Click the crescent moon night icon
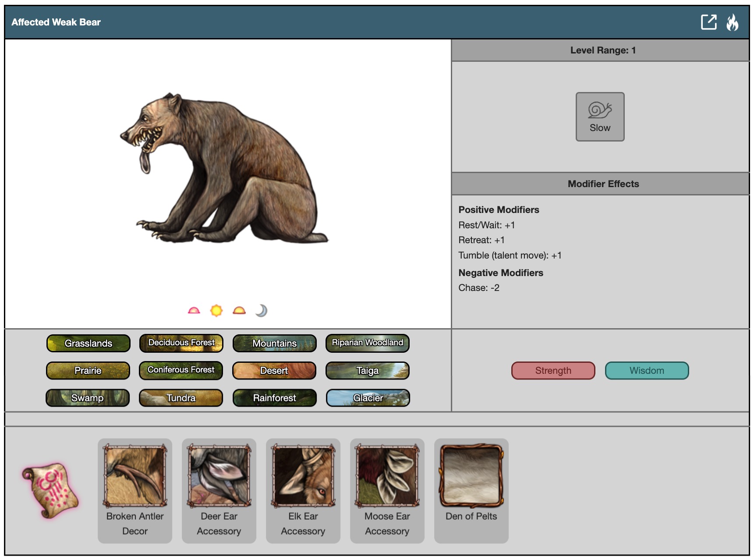754x560 pixels. point(262,311)
